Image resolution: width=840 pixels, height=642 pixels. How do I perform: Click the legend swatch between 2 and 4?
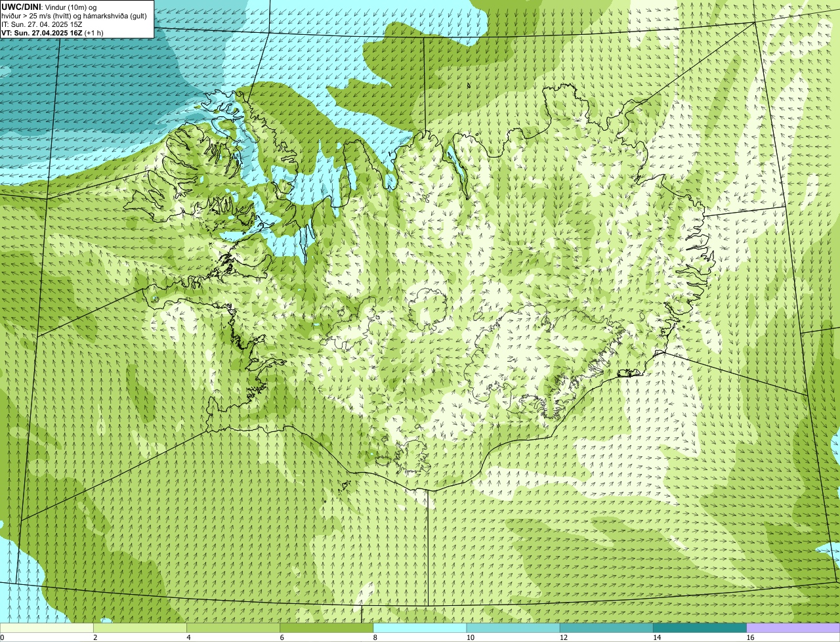coord(140,628)
